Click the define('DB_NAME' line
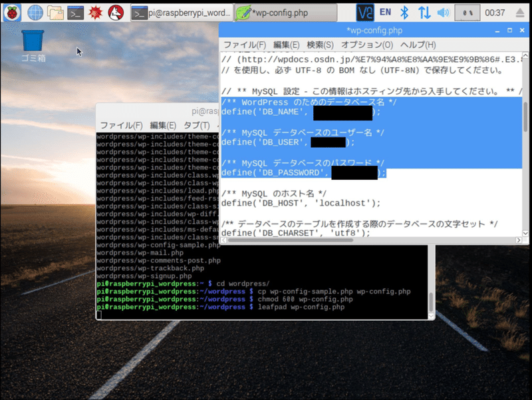 (301, 112)
